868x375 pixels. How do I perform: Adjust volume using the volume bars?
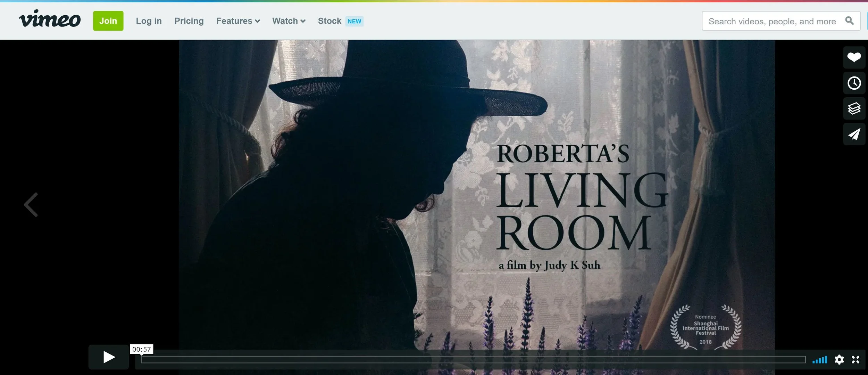(x=820, y=360)
